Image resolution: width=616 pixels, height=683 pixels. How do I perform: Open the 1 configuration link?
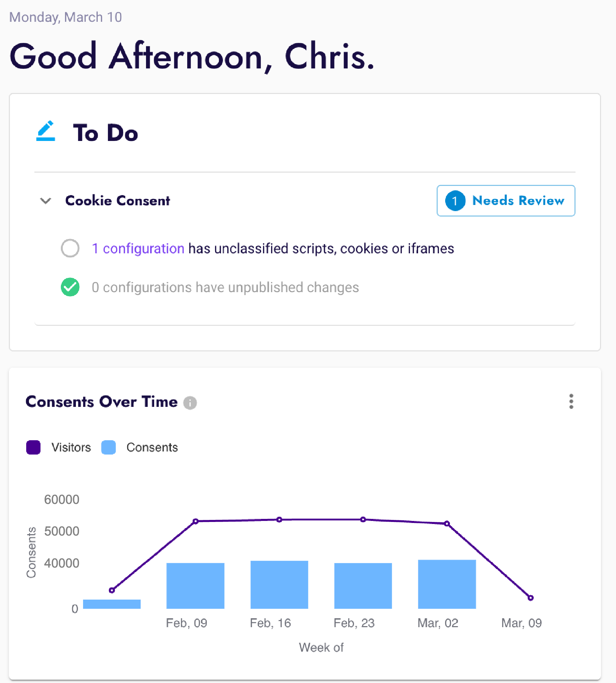138,249
